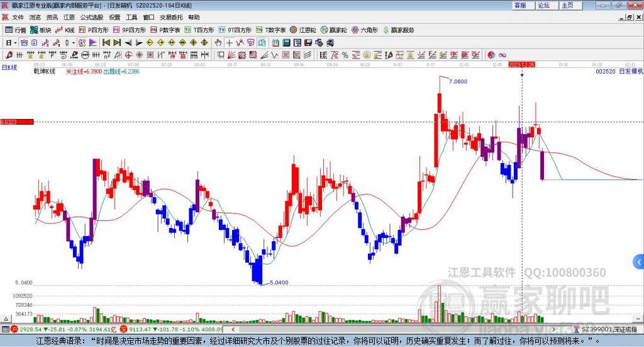This screenshot has width=644, height=347.
Task: Open the 赢家轮 wheel tool
Action: pos(334,30)
